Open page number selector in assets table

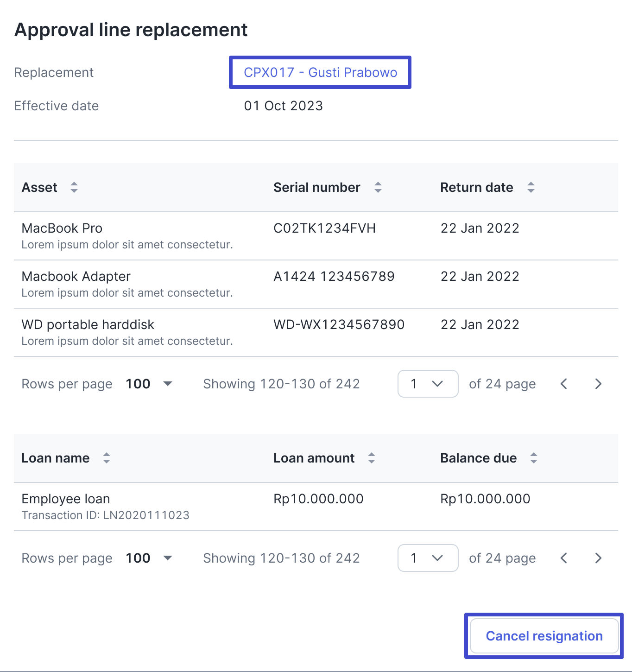(x=428, y=384)
